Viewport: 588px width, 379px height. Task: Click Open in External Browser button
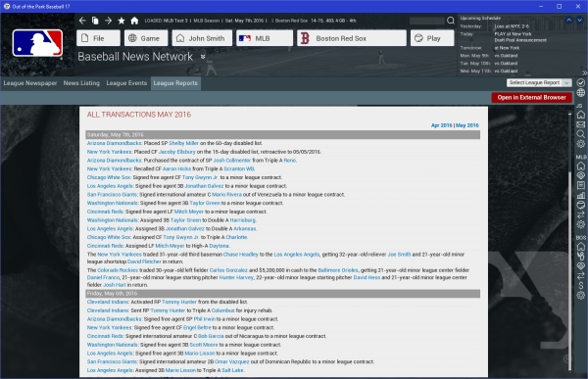coord(531,98)
